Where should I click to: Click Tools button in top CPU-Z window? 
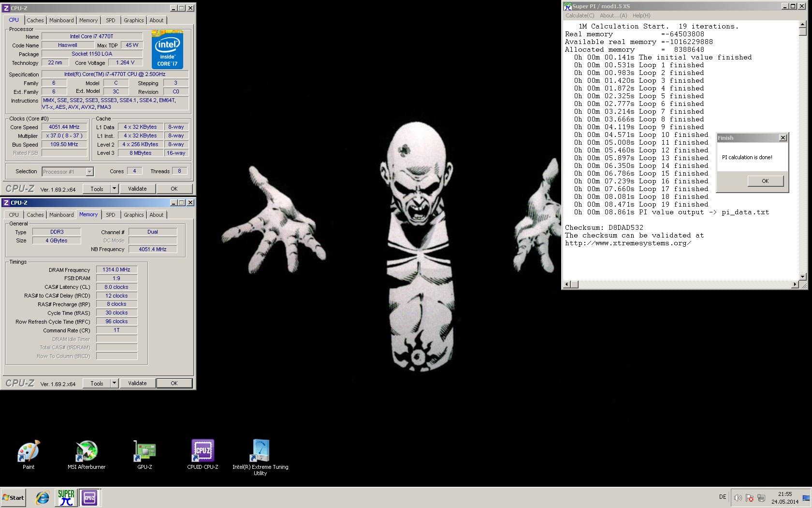[x=97, y=189]
